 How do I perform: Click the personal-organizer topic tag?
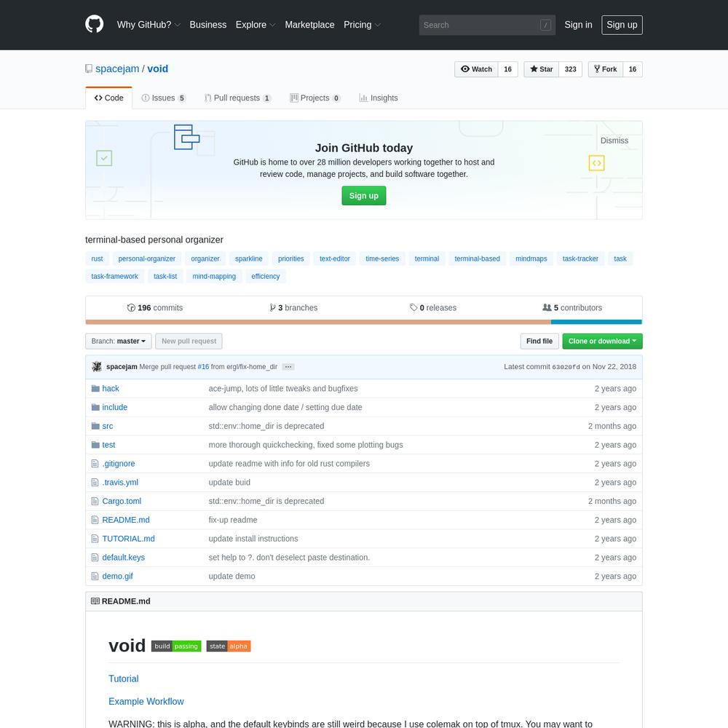pos(147,258)
